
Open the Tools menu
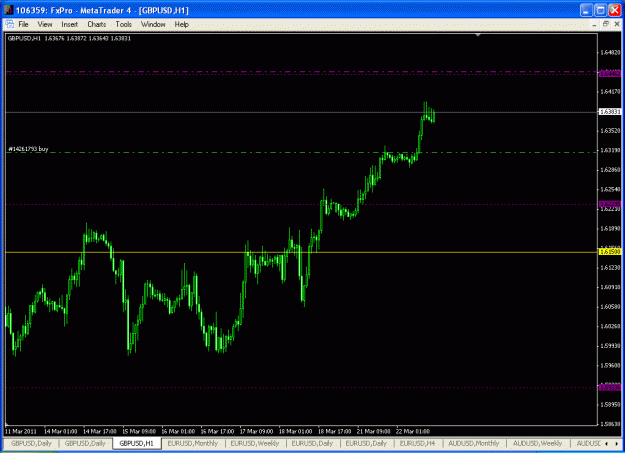click(x=124, y=24)
